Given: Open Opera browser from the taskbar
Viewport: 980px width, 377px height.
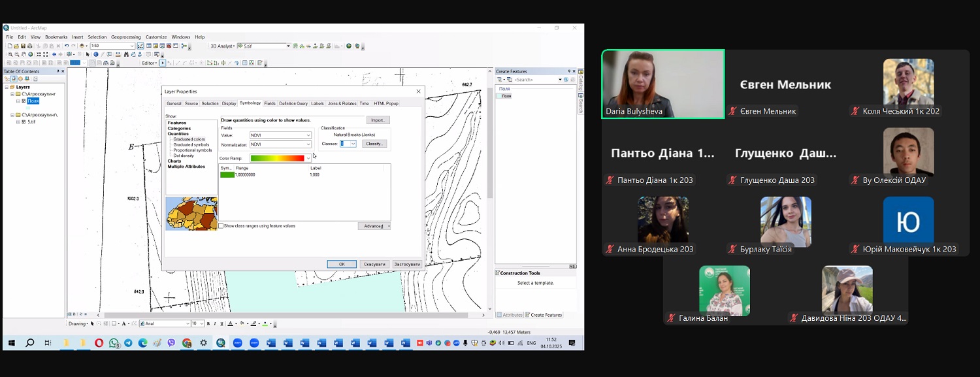Looking at the screenshot, I should click(x=99, y=343).
